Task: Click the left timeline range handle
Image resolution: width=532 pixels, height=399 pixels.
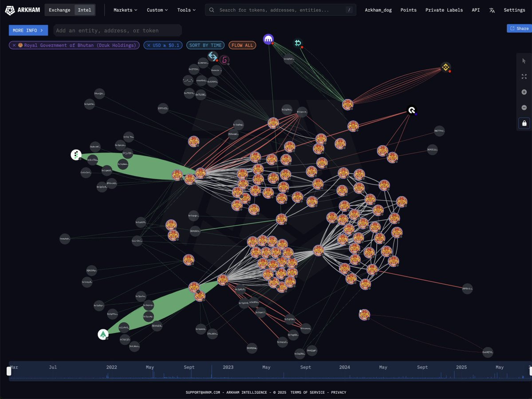Action: [x=9, y=371]
